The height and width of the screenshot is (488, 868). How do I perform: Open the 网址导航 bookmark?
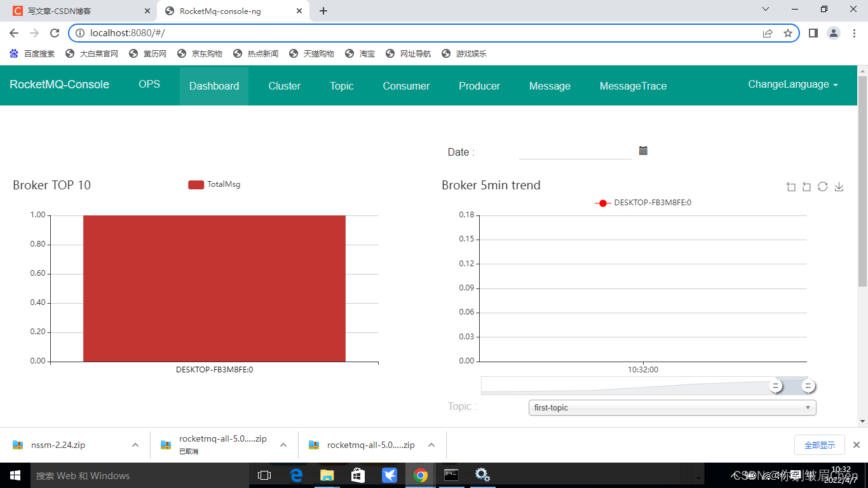(x=409, y=54)
